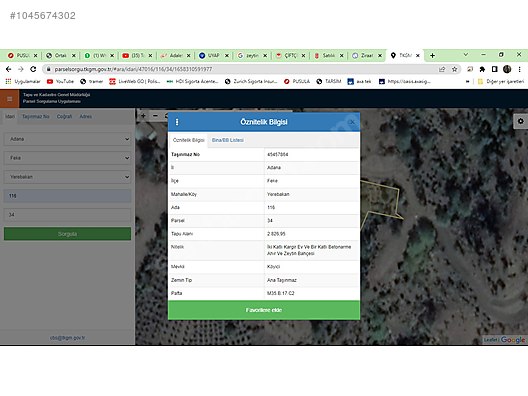Open the hamburger menu in the app header
528x396 pixels.
pos(9,99)
